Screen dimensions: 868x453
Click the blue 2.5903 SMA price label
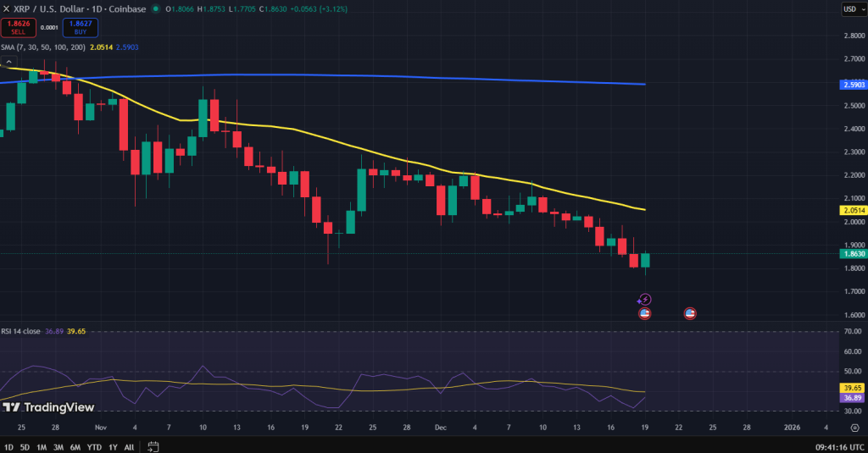852,85
